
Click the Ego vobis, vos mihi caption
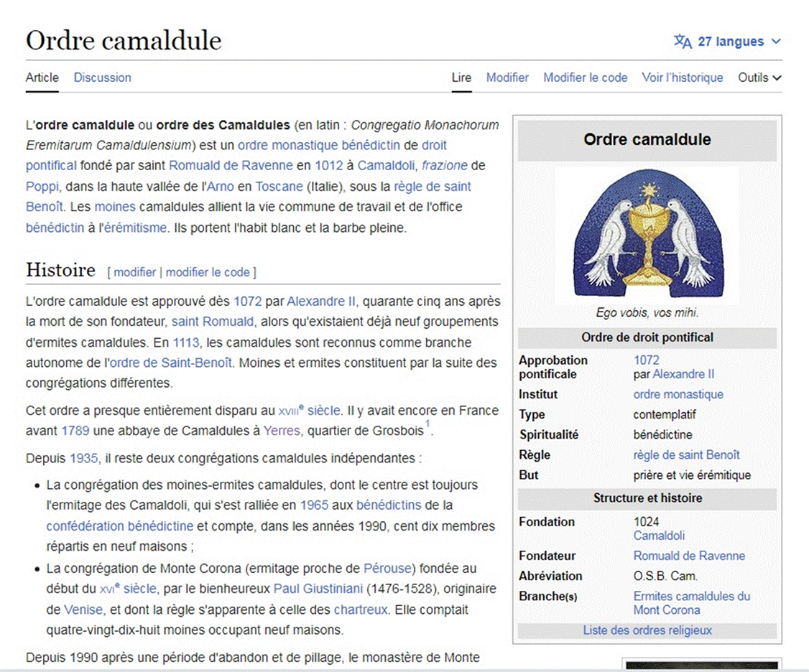647,312
